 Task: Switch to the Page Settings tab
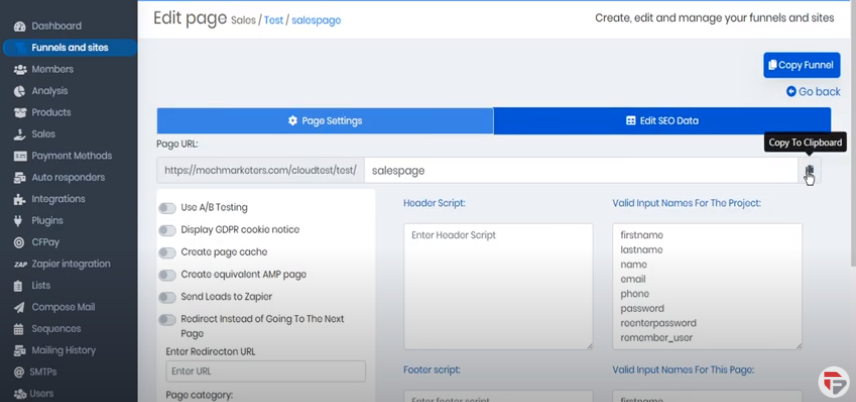325,121
